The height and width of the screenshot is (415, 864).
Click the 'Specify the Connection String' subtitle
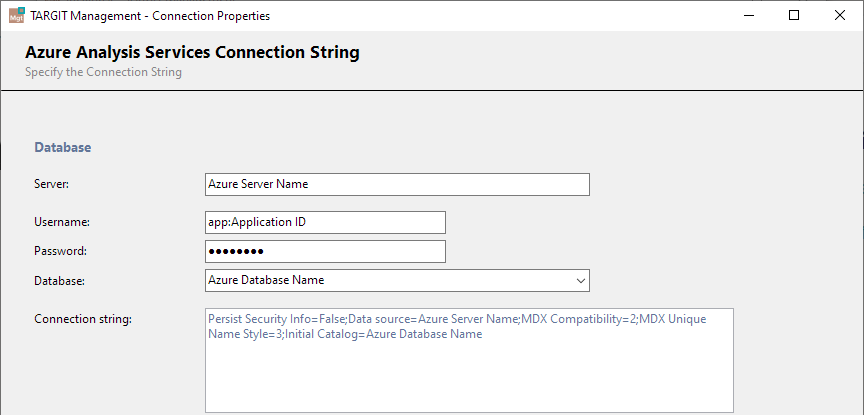tap(103, 72)
